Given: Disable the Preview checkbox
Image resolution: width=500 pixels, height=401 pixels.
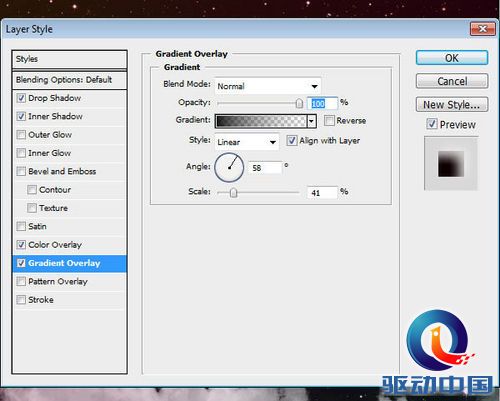Looking at the screenshot, I should [432, 124].
